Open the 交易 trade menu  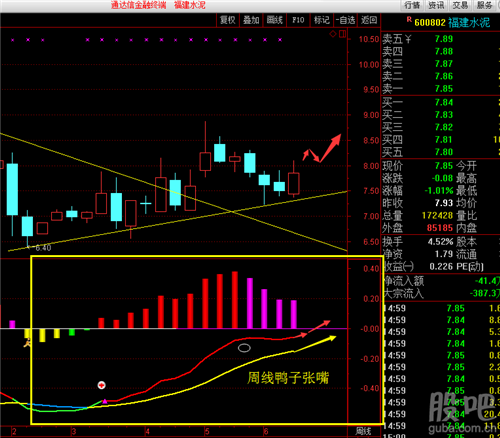(x=460, y=5)
